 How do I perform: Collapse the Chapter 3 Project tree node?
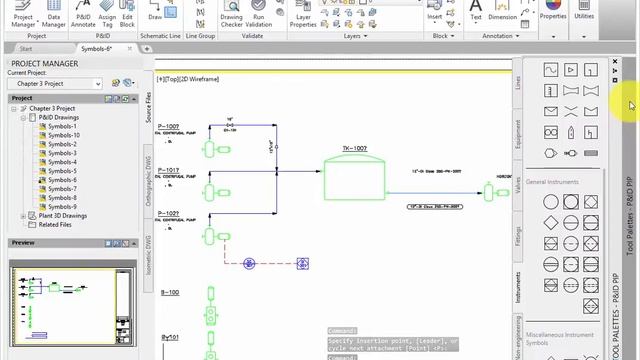(x=14, y=109)
